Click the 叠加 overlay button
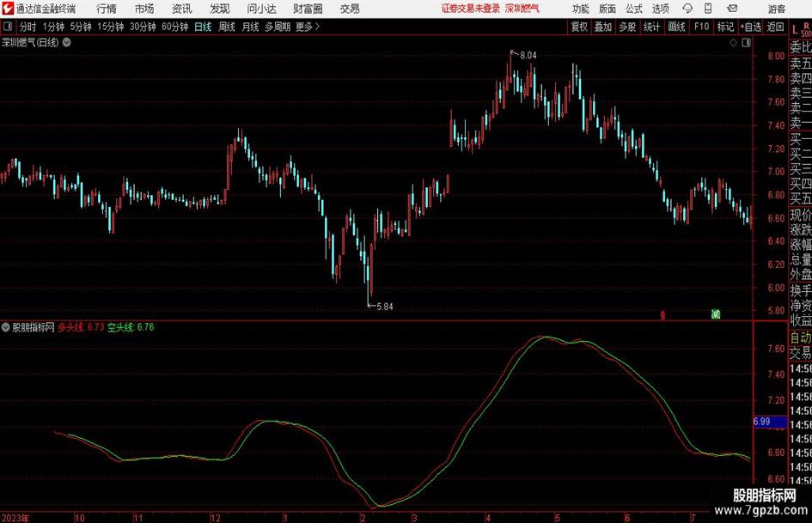The width and height of the screenshot is (812, 523). tap(603, 27)
